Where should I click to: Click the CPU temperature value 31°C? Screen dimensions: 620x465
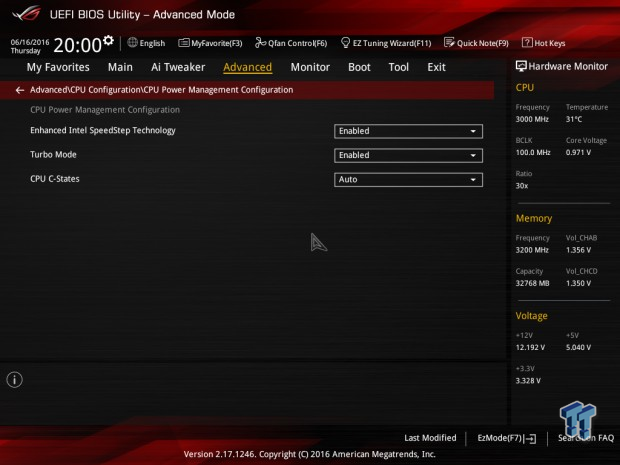(574, 119)
